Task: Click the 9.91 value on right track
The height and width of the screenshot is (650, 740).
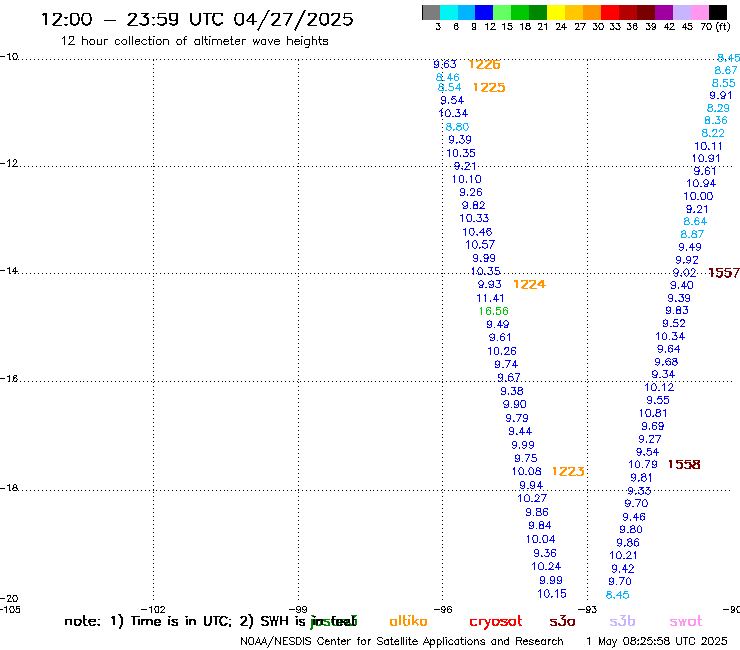Action: 721,95
